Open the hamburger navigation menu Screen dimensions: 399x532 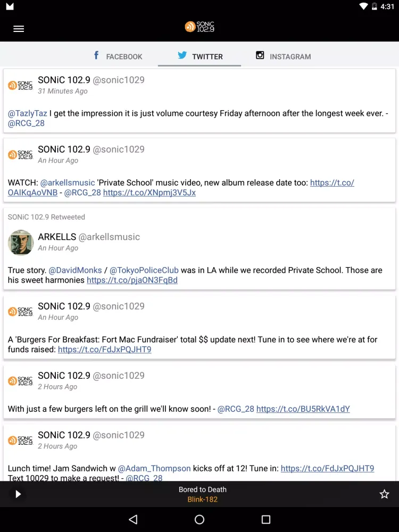19,29
